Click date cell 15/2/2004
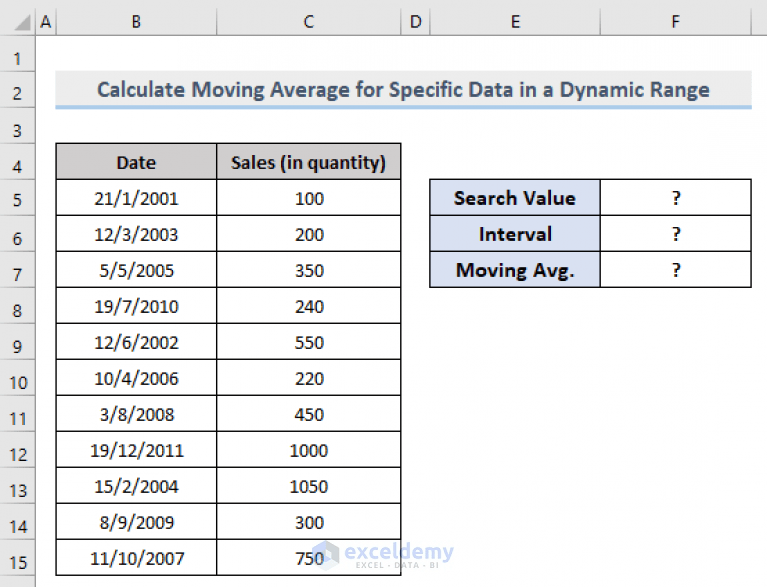This screenshot has width=767, height=587. tap(136, 485)
